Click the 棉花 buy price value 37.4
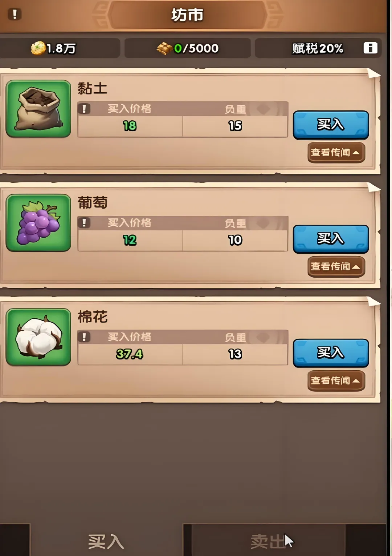The width and height of the screenshot is (392, 556). [x=130, y=354]
